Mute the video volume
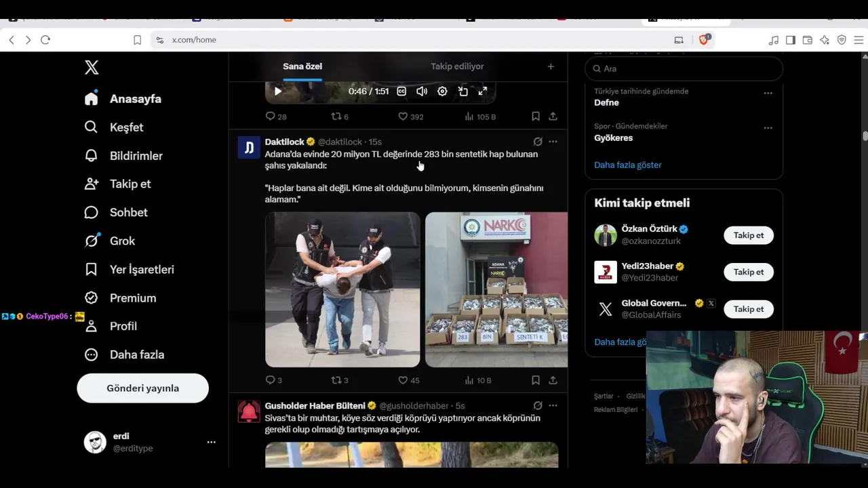This screenshot has height=488, width=868. click(422, 91)
